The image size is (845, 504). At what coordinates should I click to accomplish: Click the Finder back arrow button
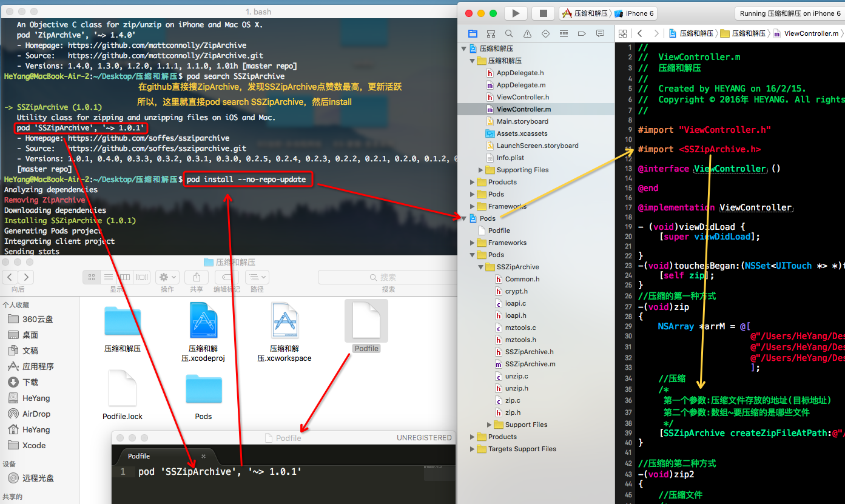tap(10, 277)
